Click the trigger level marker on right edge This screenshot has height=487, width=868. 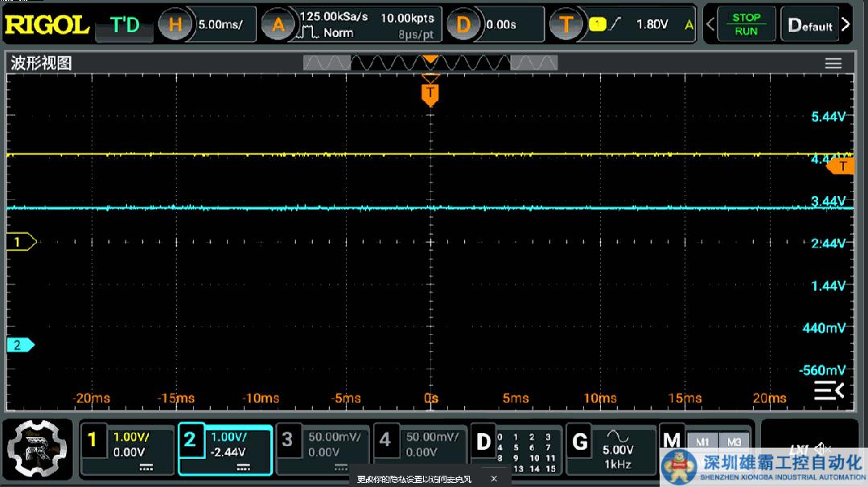(842, 166)
